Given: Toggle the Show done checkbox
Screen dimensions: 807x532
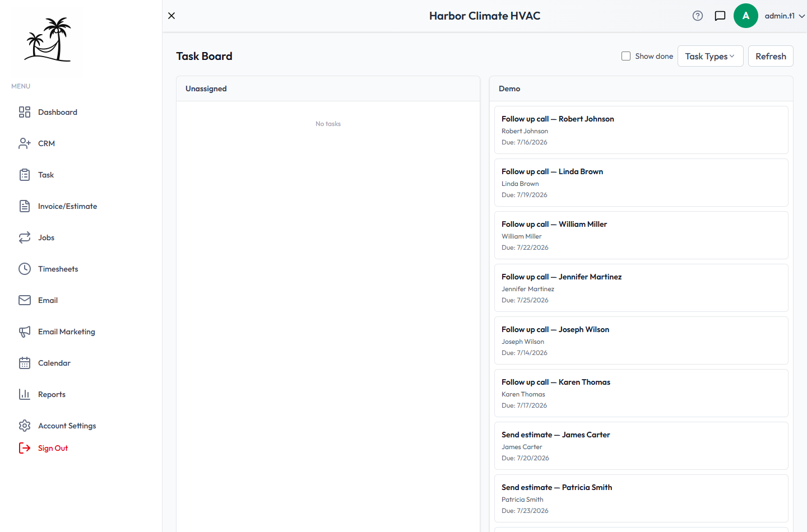Looking at the screenshot, I should click(626, 56).
